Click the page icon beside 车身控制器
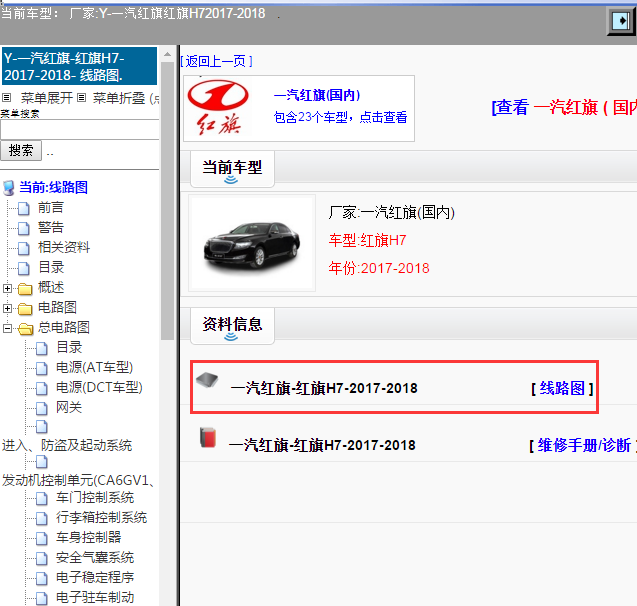This screenshot has height=606, width=637. click(41, 538)
